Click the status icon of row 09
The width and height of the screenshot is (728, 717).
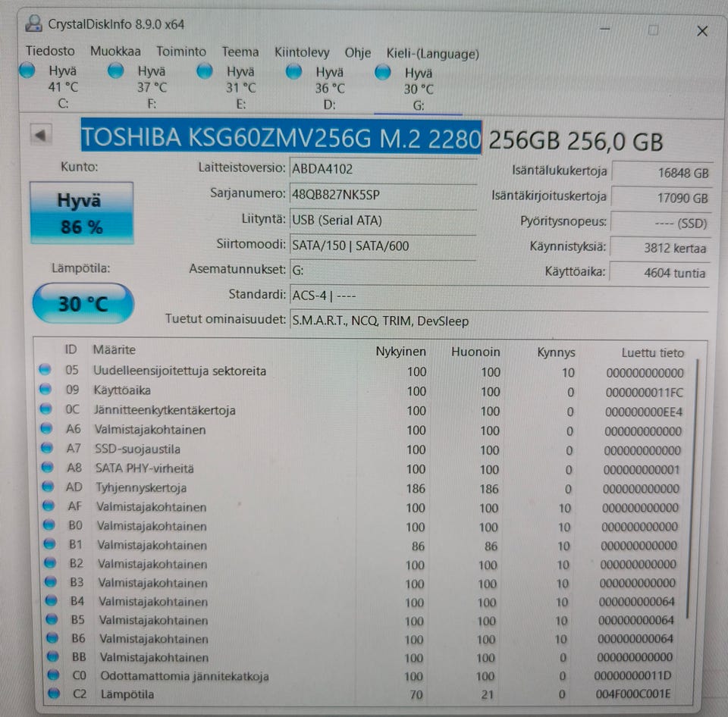(45, 389)
